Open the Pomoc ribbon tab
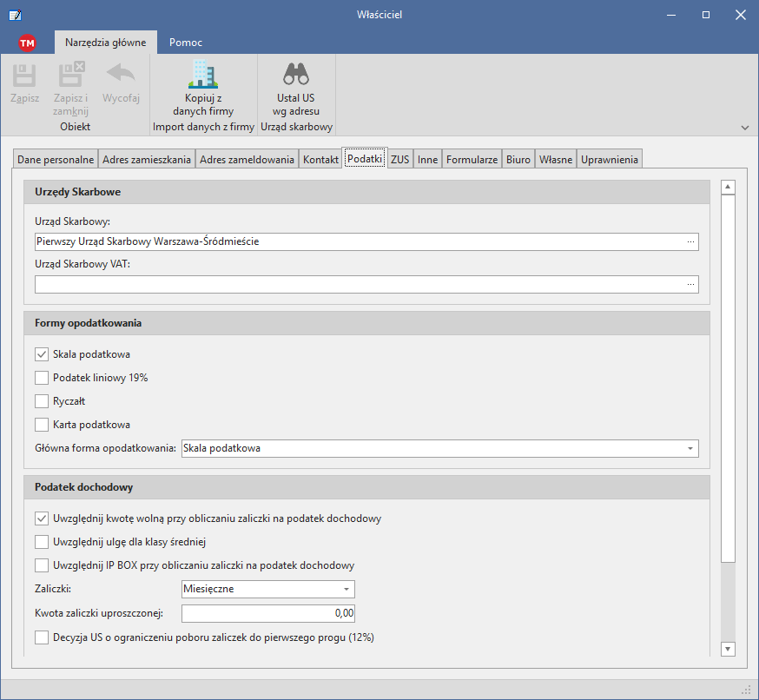Image resolution: width=759 pixels, height=700 pixels. 186,43
